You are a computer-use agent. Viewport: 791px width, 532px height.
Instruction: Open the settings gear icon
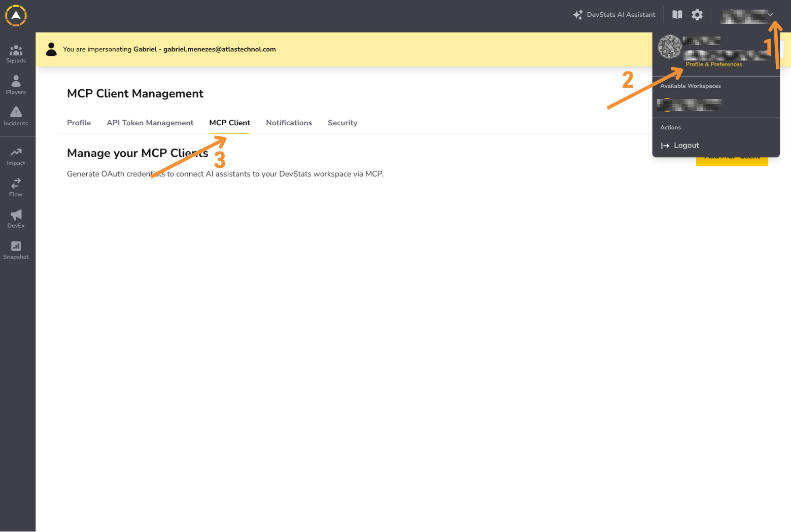pos(697,15)
